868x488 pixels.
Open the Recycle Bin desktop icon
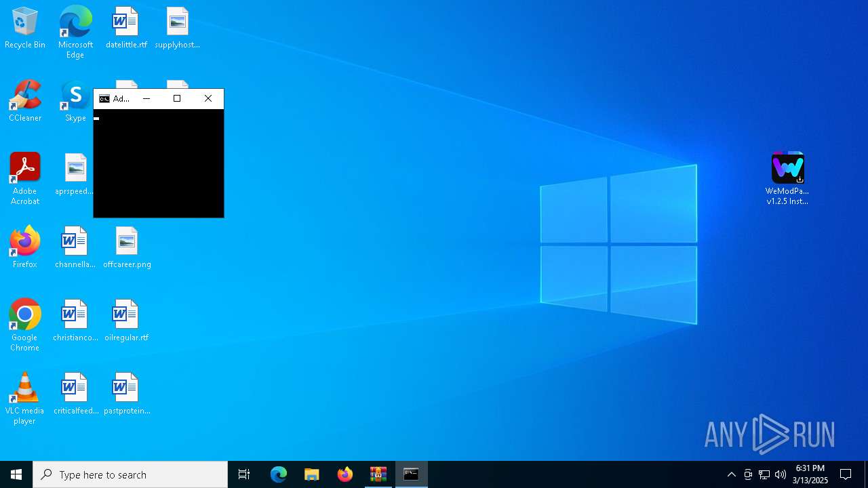tap(25, 28)
